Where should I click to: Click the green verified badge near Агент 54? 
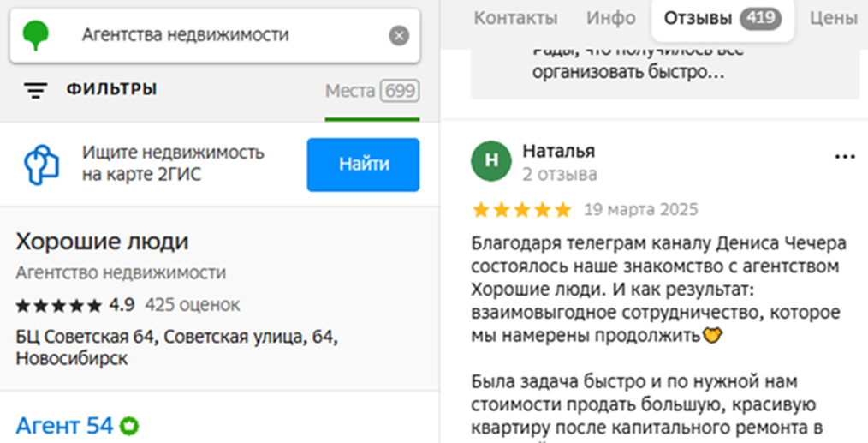(x=129, y=426)
